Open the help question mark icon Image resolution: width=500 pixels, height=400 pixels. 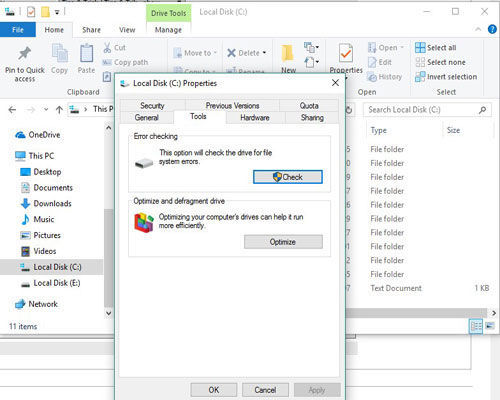(x=492, y=29)
